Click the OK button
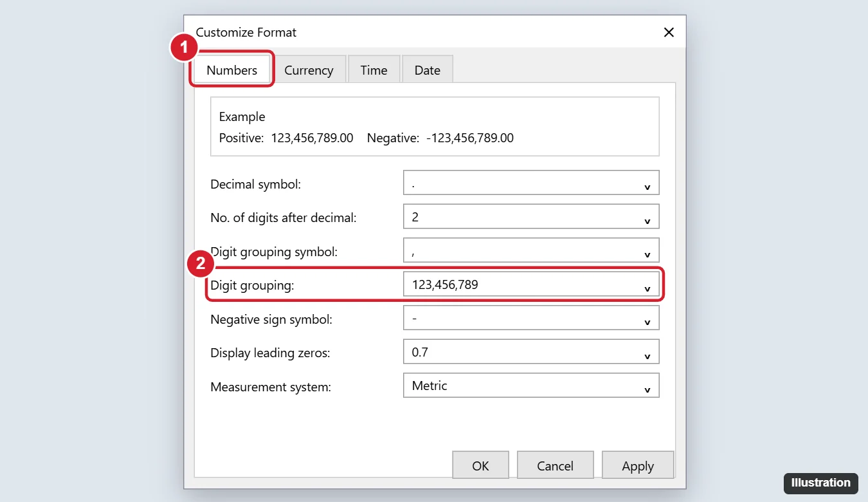The image size is (868, 502). 480,465
